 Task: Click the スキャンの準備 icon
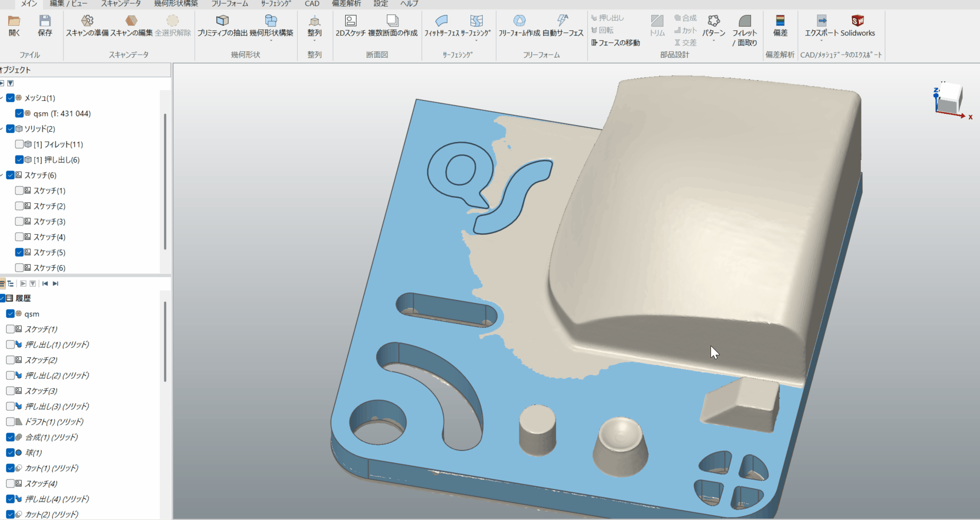click(87, 21)
